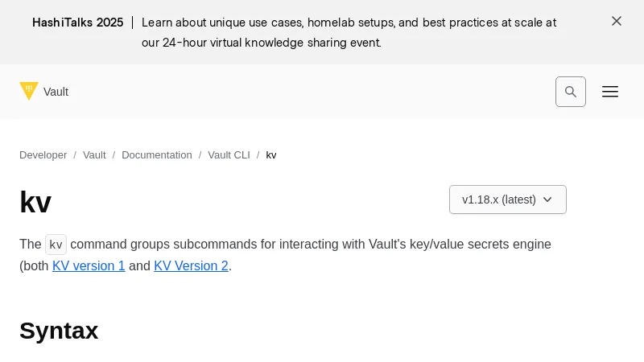Viewport: 644px width, 362px height.
Task: Go to the Developer breadcrumb
Action: 43,155
